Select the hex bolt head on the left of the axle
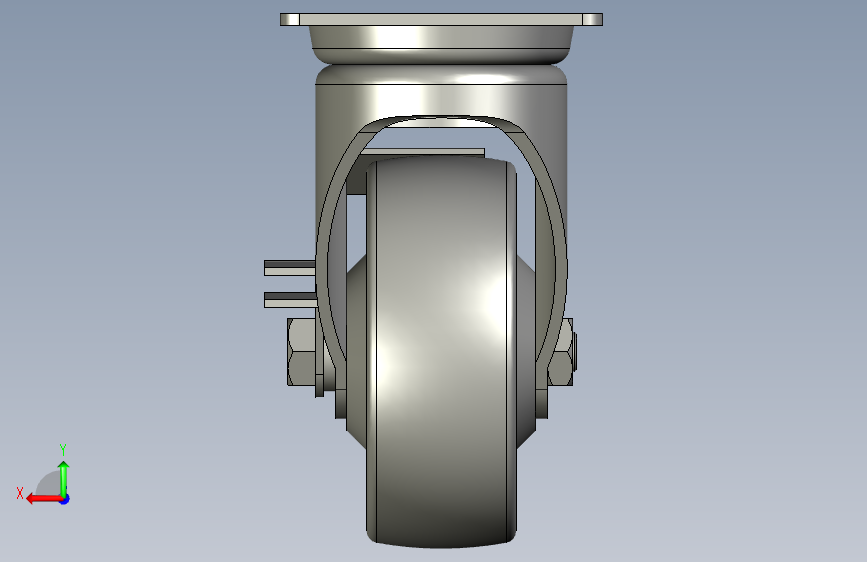The width and height of the screenshot is (867, 562). (302, 352)
